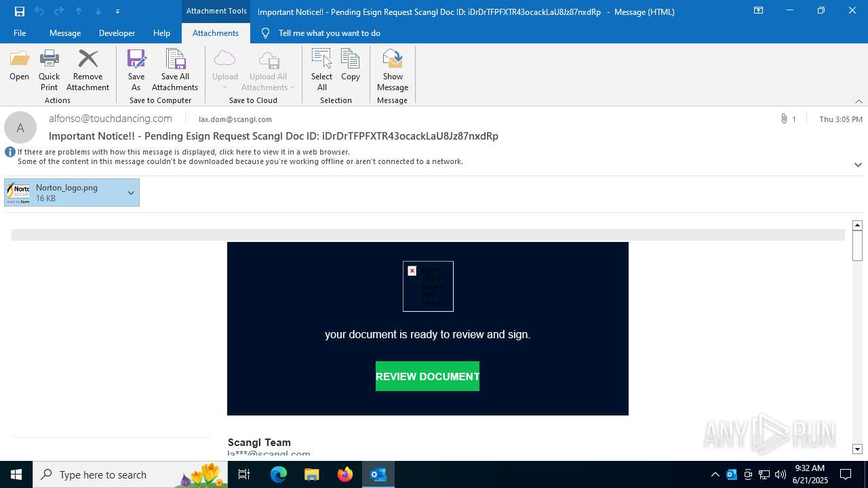This screenshot has width=868, height=488.
Task: Quick Print the attachment
Action: [49, 70]
